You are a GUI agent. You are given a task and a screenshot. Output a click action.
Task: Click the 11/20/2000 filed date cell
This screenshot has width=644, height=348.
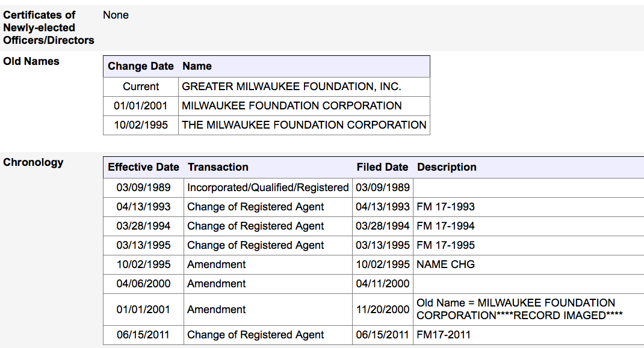pos(382,310)
